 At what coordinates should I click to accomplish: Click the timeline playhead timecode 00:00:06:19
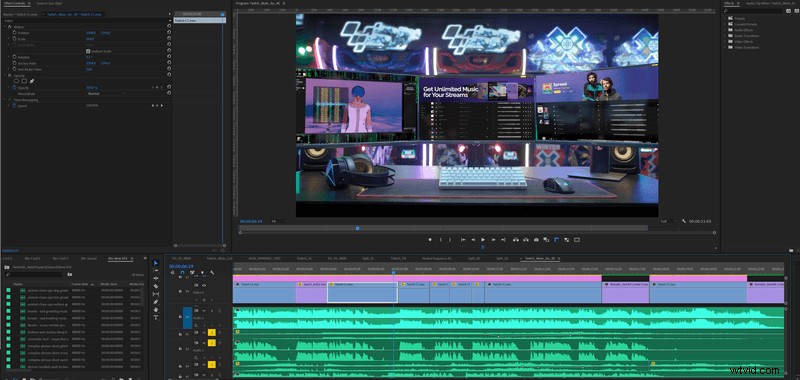click(181, 266)
